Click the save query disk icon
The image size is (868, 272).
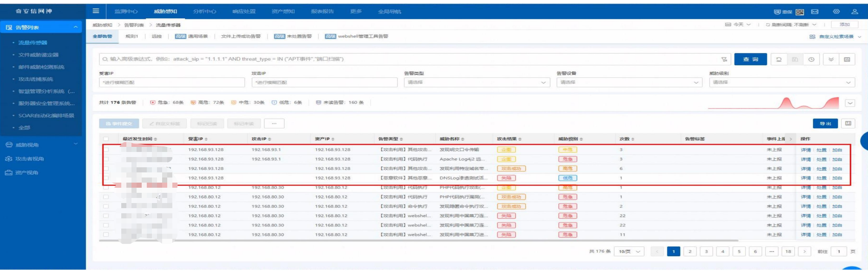pos(795,59)
